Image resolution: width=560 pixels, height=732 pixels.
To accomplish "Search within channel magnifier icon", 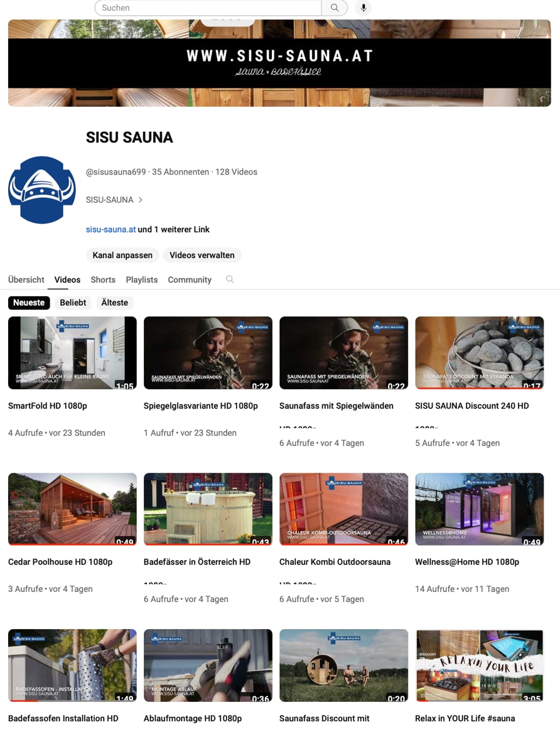I will click(x=230, y=279).
